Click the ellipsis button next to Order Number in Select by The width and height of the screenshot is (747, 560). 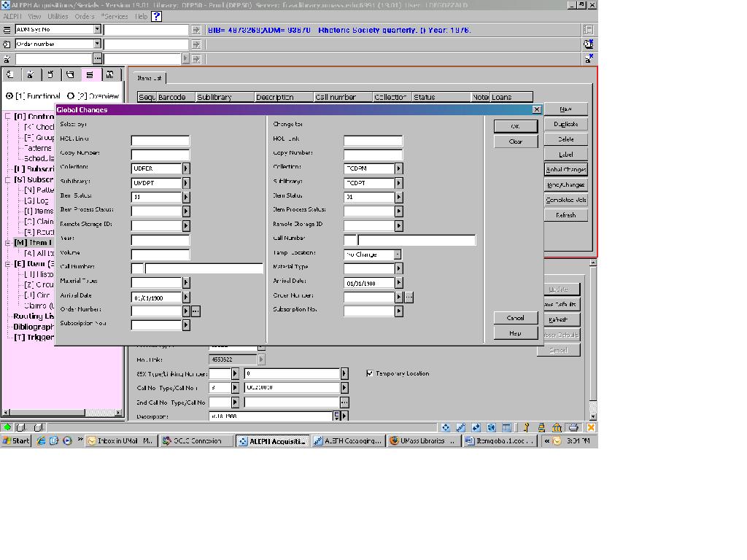pyautogui.click(x=196, y=311)
